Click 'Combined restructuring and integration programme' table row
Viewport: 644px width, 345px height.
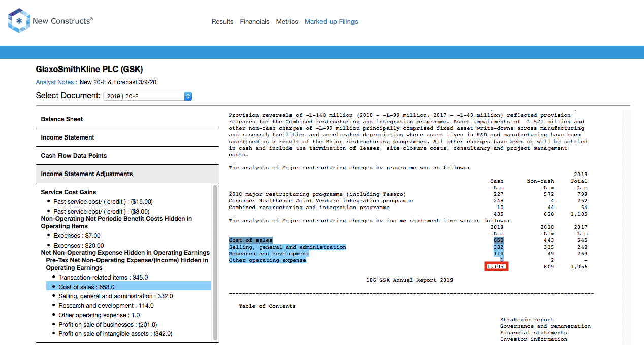tap(309, 208)
